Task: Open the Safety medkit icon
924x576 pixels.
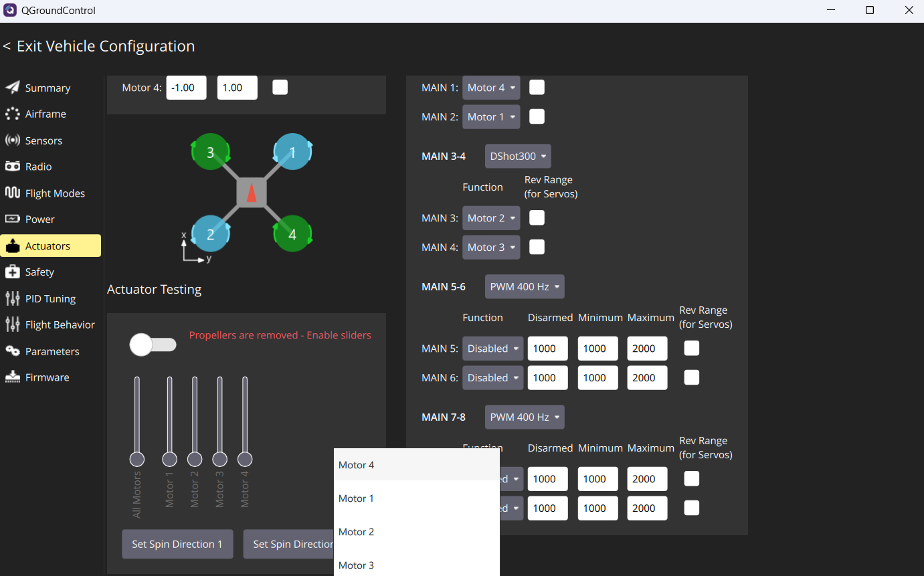Action: point(13,272)
